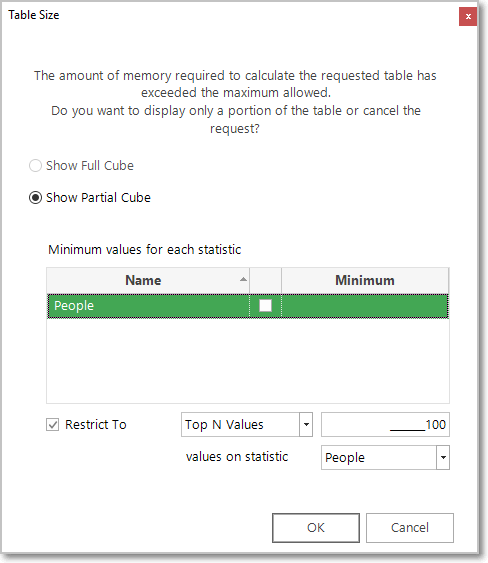
Task: Click the Minimum cell in People row
Action: [365, 306]
